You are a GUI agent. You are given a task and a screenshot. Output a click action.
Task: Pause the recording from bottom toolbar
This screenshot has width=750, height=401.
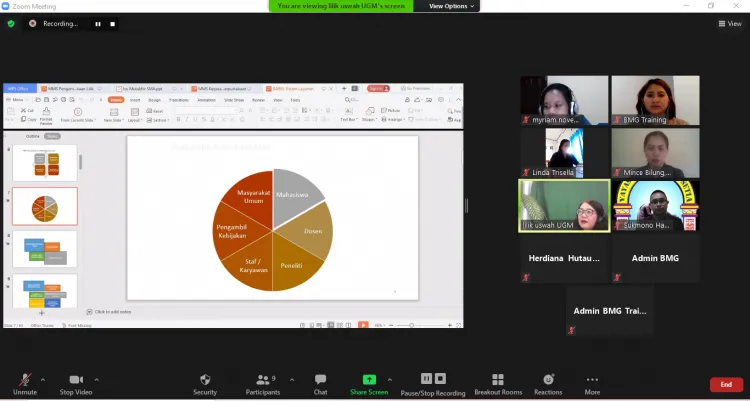coord(426,379)
